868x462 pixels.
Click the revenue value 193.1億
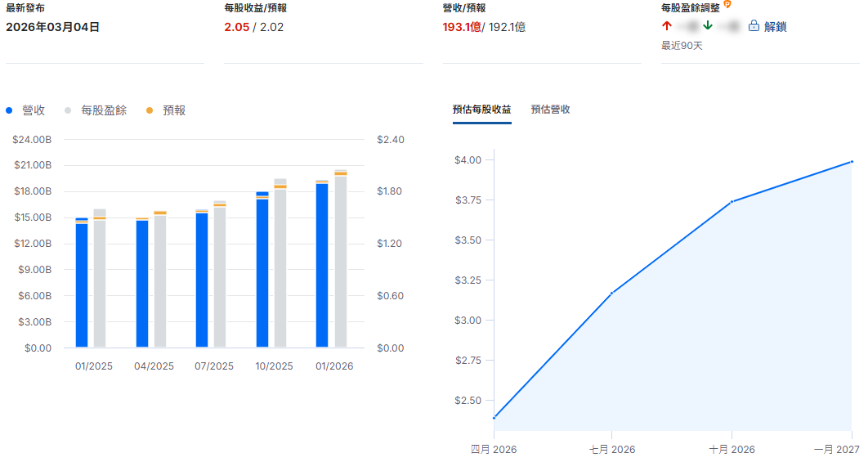click(x=462, y=27)
